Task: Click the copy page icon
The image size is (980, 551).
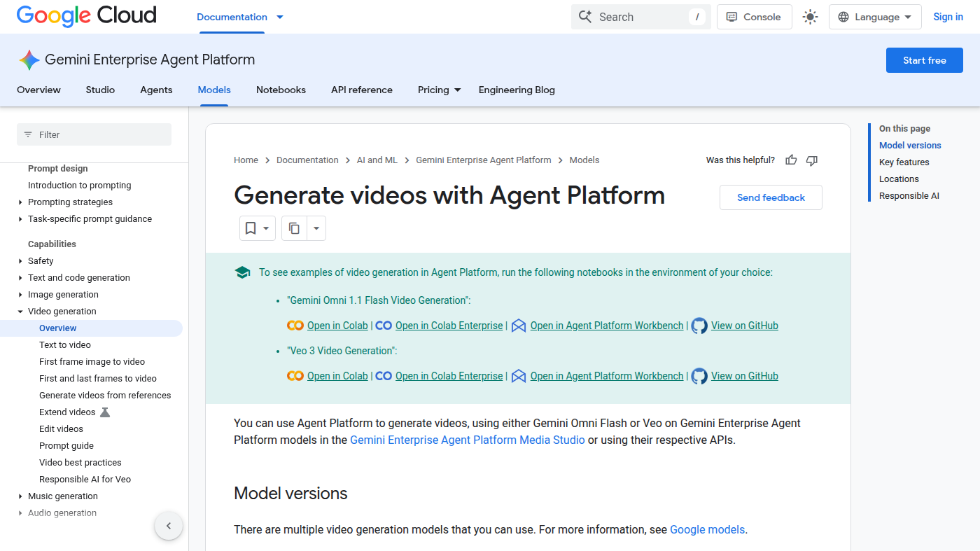Action: [x=295, y=228]
